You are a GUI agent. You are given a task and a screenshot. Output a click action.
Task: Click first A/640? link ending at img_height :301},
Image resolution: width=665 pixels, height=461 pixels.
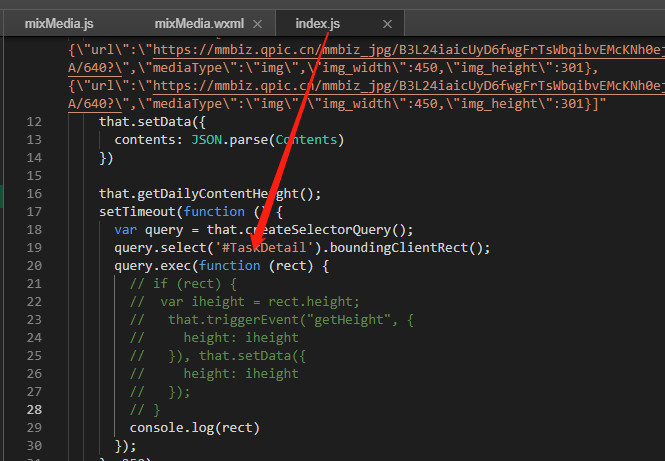(x=95, y=68)
